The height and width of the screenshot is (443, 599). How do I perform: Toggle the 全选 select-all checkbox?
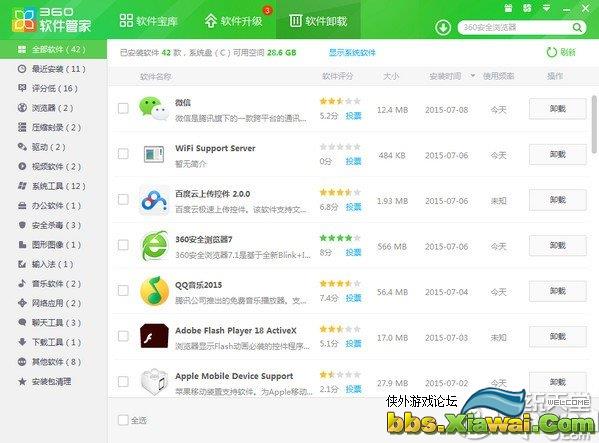click(x=123, y=420)
